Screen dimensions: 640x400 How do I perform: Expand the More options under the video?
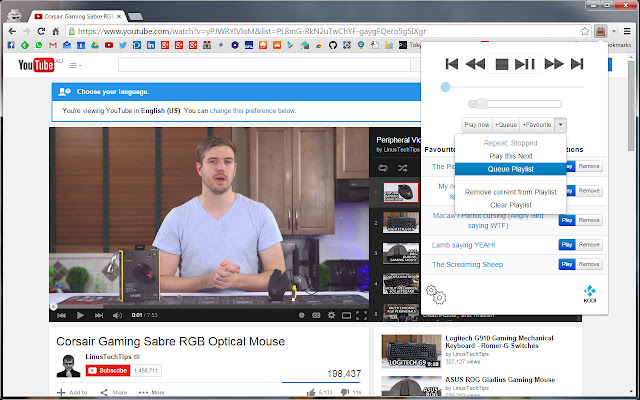click(152, 392)
